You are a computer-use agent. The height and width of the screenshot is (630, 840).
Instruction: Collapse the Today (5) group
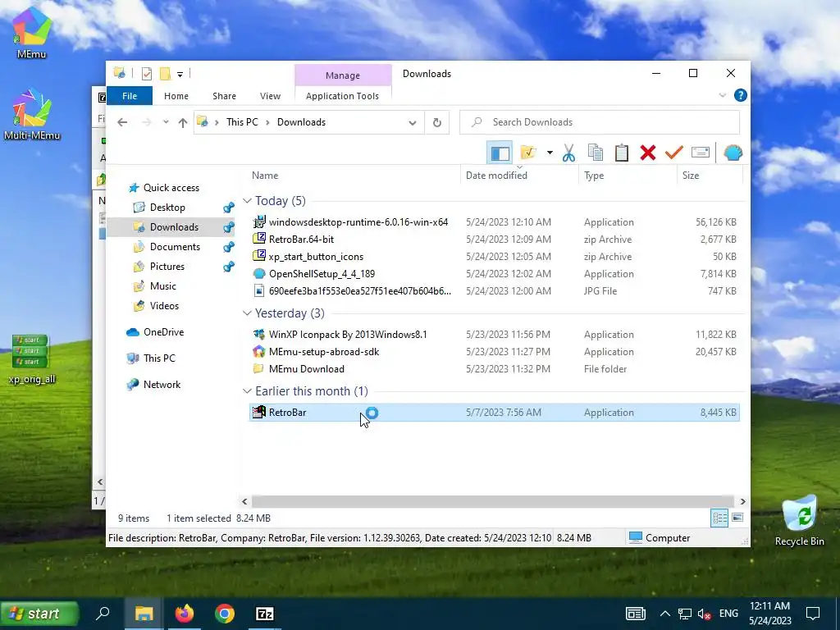pos(247,201)
